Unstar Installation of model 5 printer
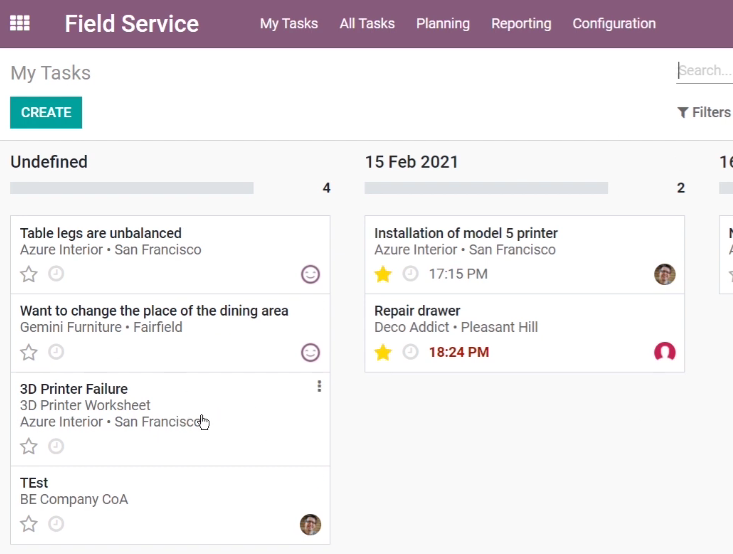This screenshot has width=733, height=554. point(383,274)
